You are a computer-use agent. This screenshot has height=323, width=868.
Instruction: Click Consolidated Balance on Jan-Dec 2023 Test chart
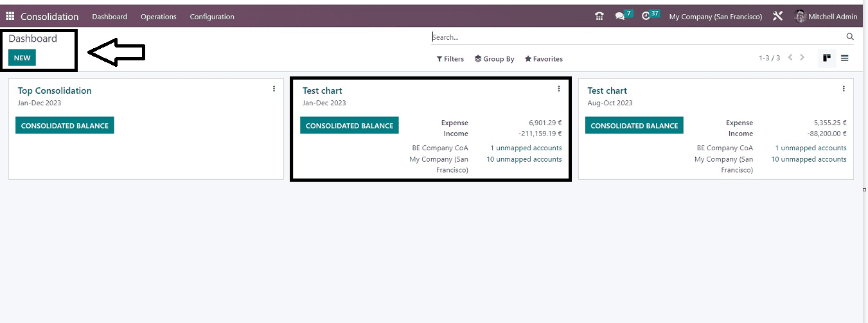click(x=350, y=125)
